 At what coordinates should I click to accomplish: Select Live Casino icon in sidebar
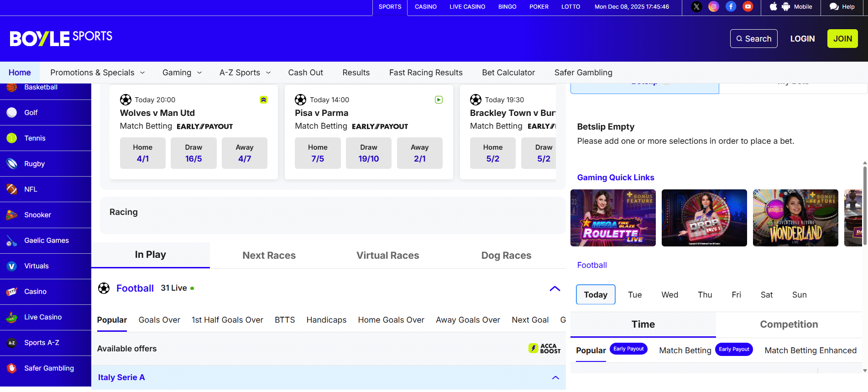coord(12,317)
